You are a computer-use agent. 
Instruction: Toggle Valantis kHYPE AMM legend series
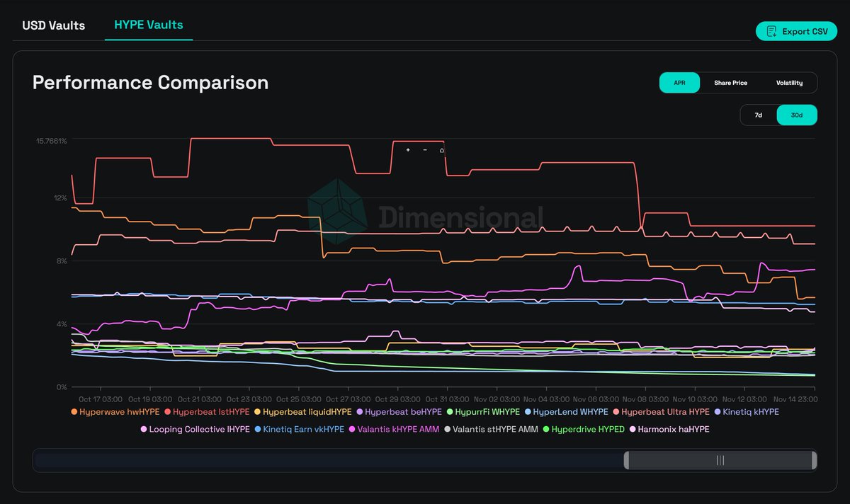pos(394,429)
